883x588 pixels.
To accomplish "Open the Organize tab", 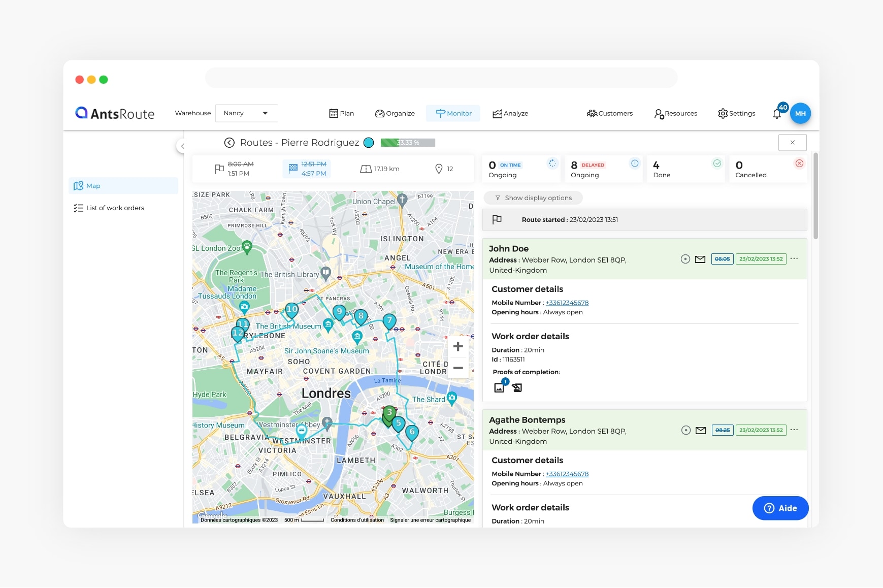I will pyautogui.click(x=395, y=113).
